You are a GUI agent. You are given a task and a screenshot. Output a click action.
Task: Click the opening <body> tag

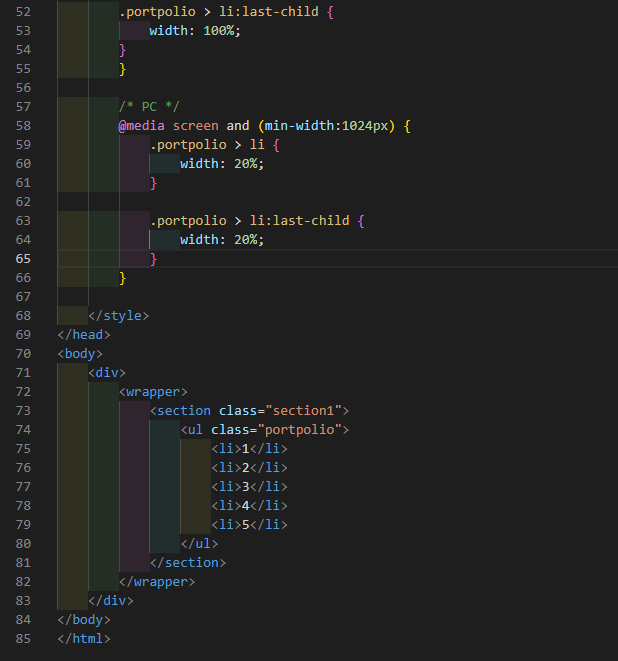[x=80, y=354]
